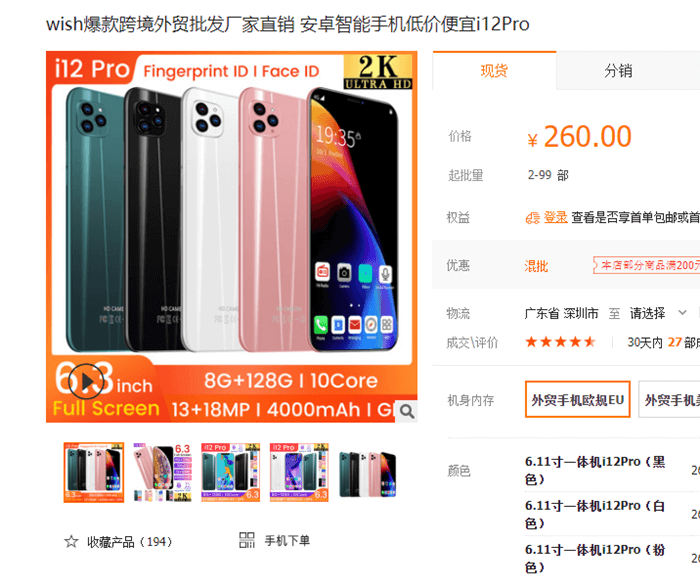Click the five-star rating icons
Viewport: 700px width, 588px height.
point(561,342)
